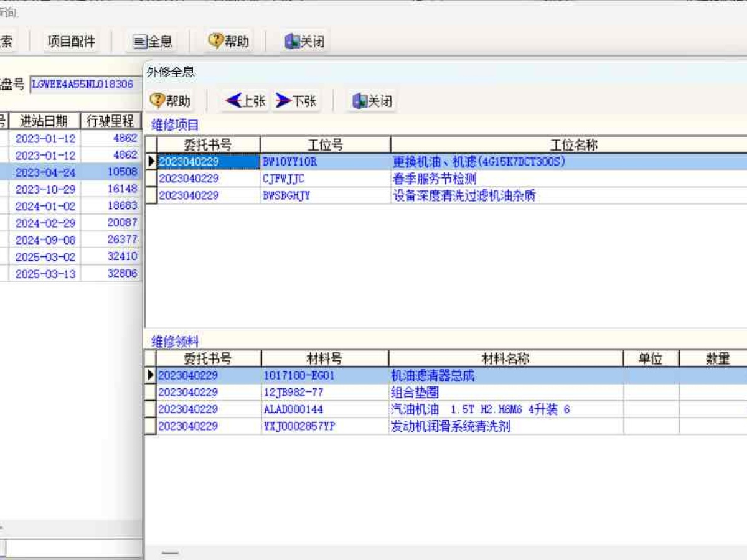Select the 设备深度清洗过滤机油杂质 row
The image size is (747, 560).
pyautogui.click(x=464, y=195)
